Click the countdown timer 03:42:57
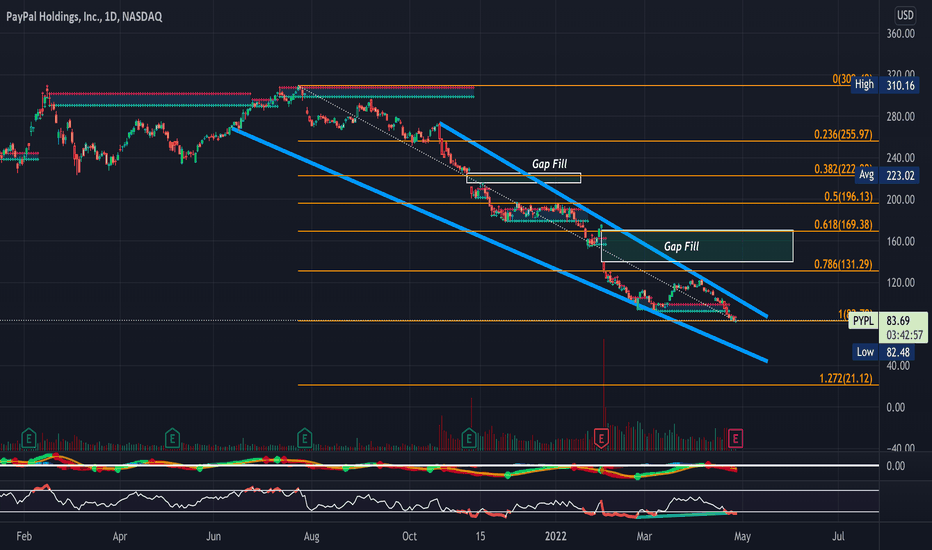932x550 pixels. 905,335
